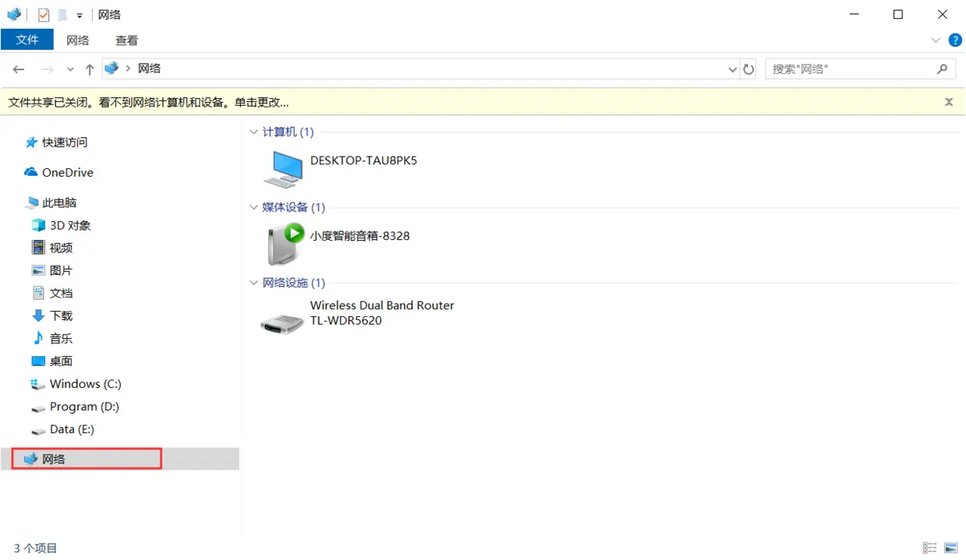Image resolution: width=966 pixels, height=560 pixels.
Task: Click 网络 in the address bar path
Action: coord(150,69)
